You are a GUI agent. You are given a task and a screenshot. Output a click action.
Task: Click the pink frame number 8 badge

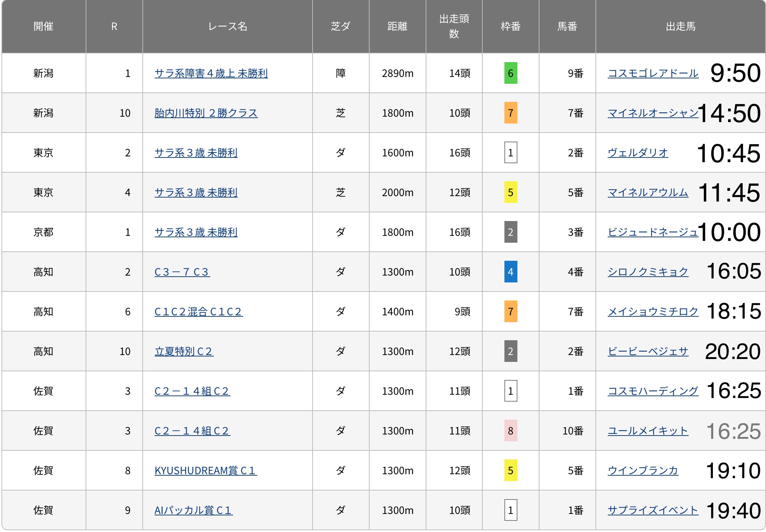click(510, 431)
